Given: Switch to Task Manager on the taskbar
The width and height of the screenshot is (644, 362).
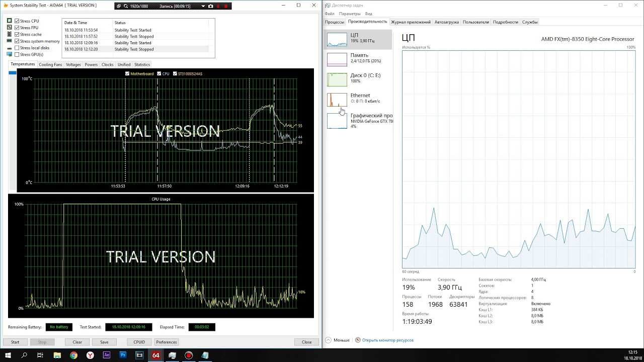Looking at the screenshot, I should tap(172, 355).
